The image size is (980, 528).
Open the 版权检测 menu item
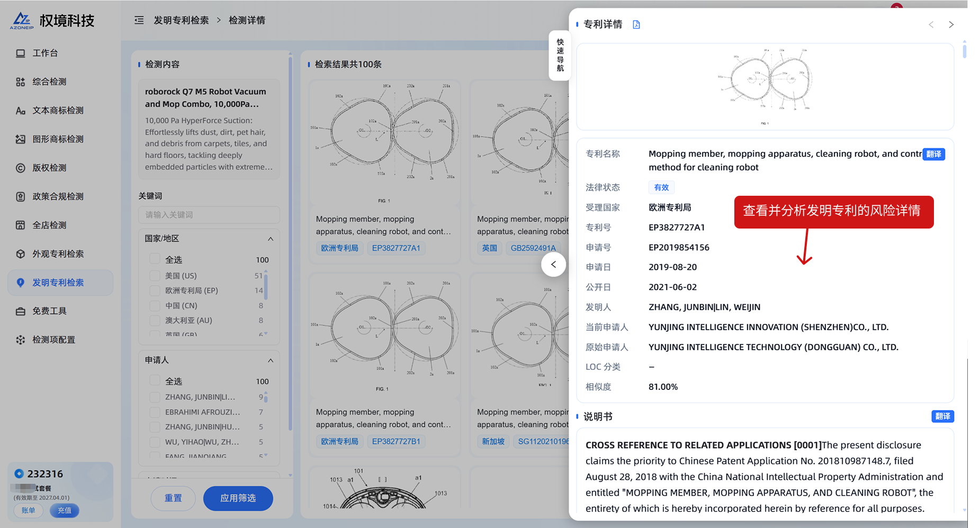(x=60, y=168)
